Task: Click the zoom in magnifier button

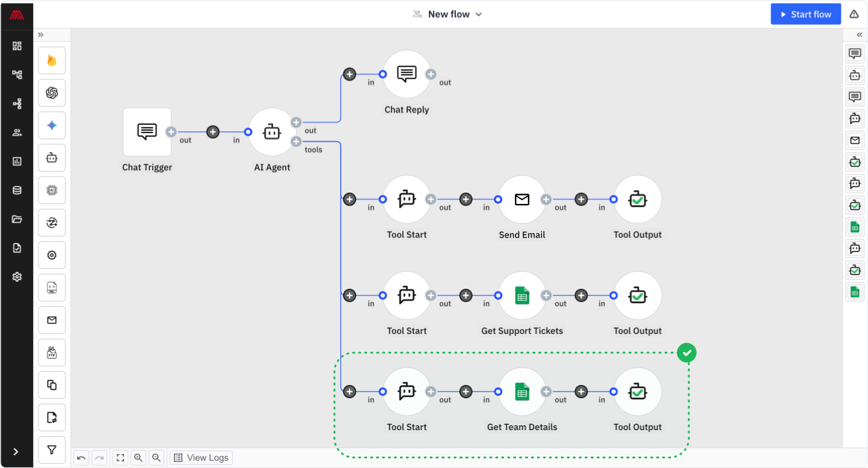Action: 138,458
